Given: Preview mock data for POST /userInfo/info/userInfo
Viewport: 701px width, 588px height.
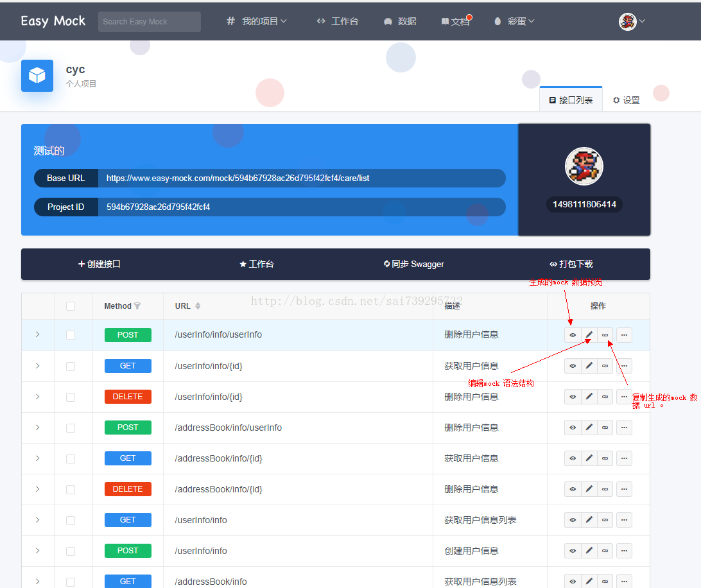Looking at the screenshot, I should [572, 335].
